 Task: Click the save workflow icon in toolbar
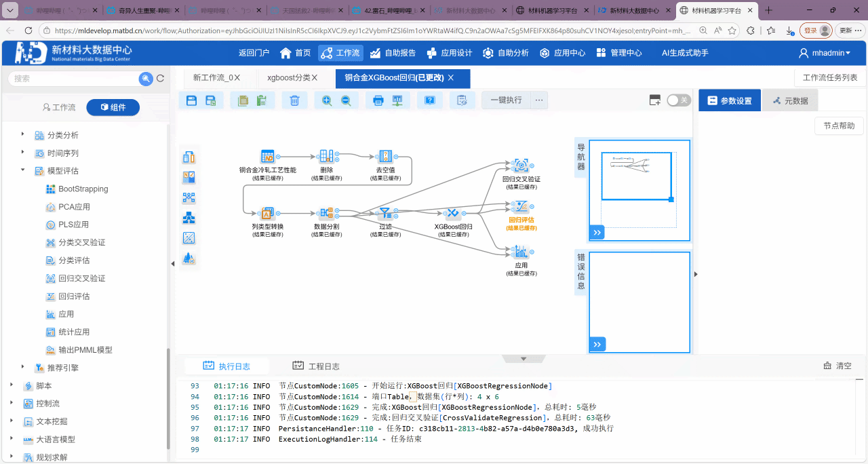(x=191, y=100)
